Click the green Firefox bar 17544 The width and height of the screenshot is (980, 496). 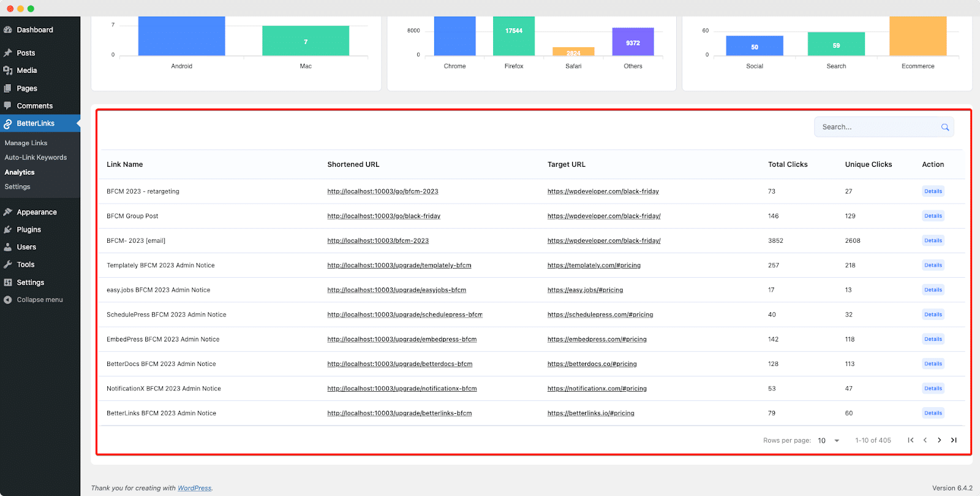click(514, 36)
